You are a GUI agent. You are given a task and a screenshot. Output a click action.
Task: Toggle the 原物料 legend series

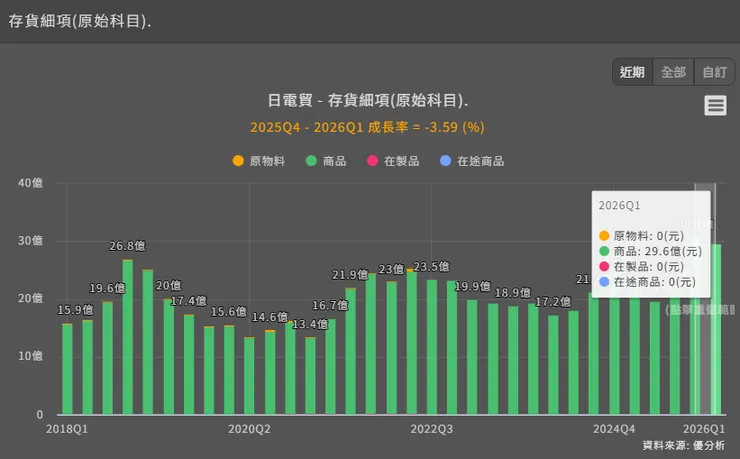point(259,161)
